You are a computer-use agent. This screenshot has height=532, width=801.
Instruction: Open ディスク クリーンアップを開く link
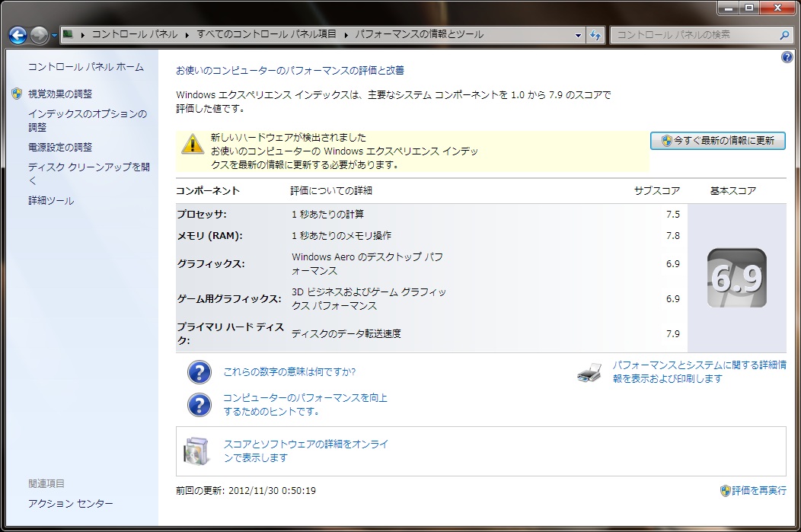89,174
